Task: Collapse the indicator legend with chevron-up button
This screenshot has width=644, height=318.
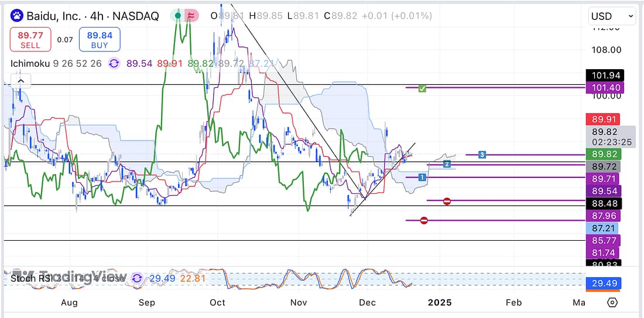Action: click(20, 81)
